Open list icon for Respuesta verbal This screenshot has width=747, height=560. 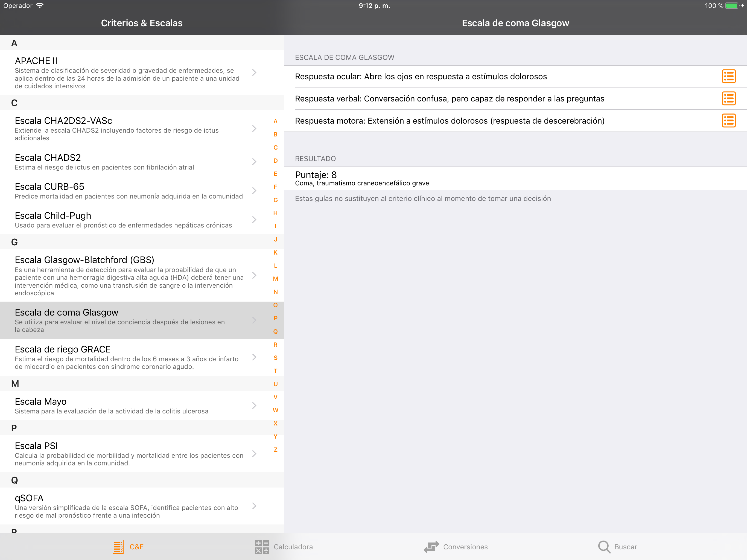click(728, 99)
